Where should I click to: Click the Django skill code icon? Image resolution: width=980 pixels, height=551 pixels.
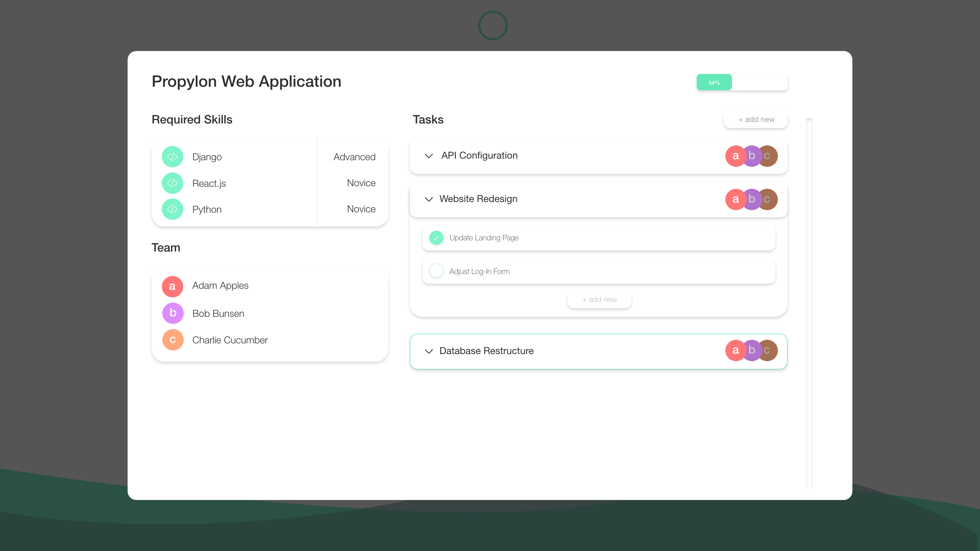172,157
